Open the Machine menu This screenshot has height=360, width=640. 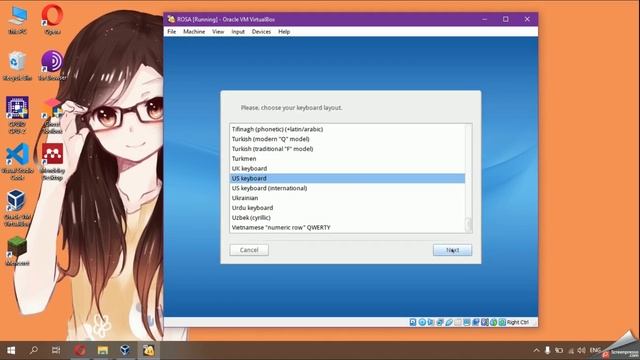pos(194,31)
